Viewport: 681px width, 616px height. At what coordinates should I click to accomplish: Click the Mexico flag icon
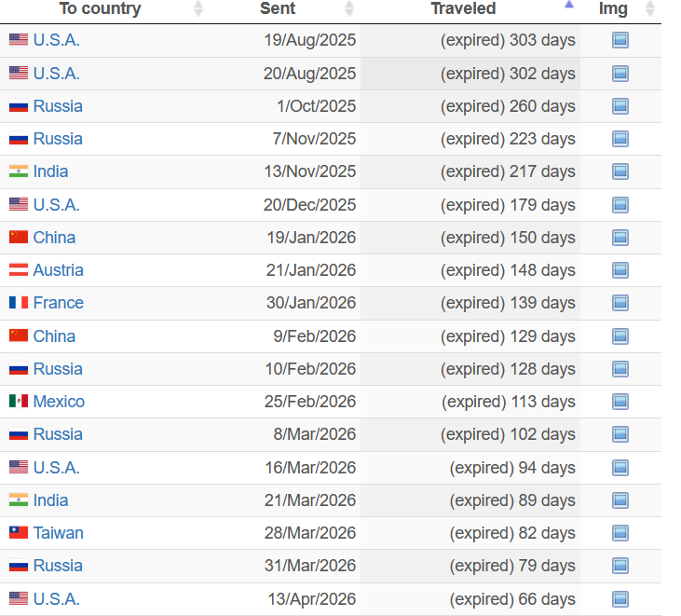click(x=19, y=401)
